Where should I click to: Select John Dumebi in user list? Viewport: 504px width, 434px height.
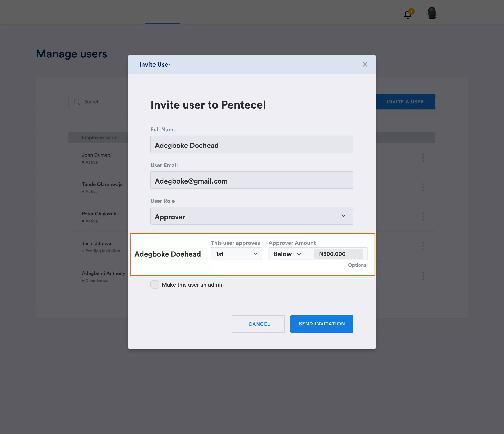click(x=97, y=155)
